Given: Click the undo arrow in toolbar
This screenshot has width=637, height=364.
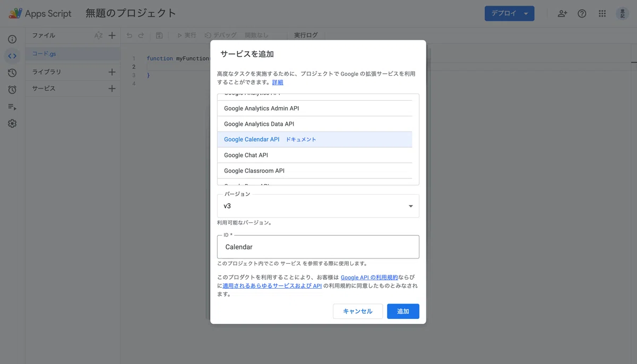Looking at the screenshot, I should pyautogui.click(x=129, y=36).
